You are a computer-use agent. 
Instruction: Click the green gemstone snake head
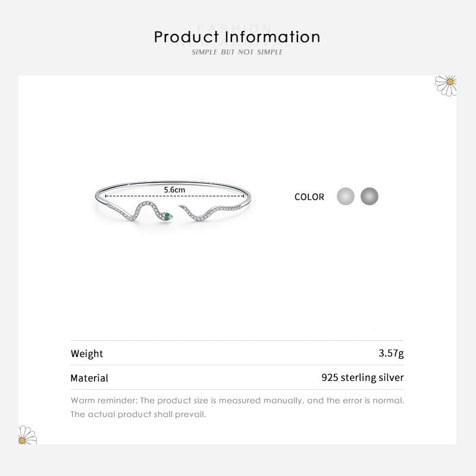point(167,215)
